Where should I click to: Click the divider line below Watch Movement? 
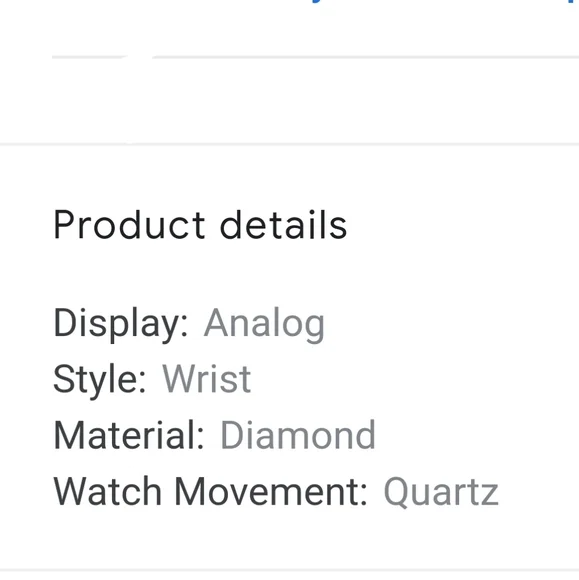pyautogui.click(x=289, y=571)
